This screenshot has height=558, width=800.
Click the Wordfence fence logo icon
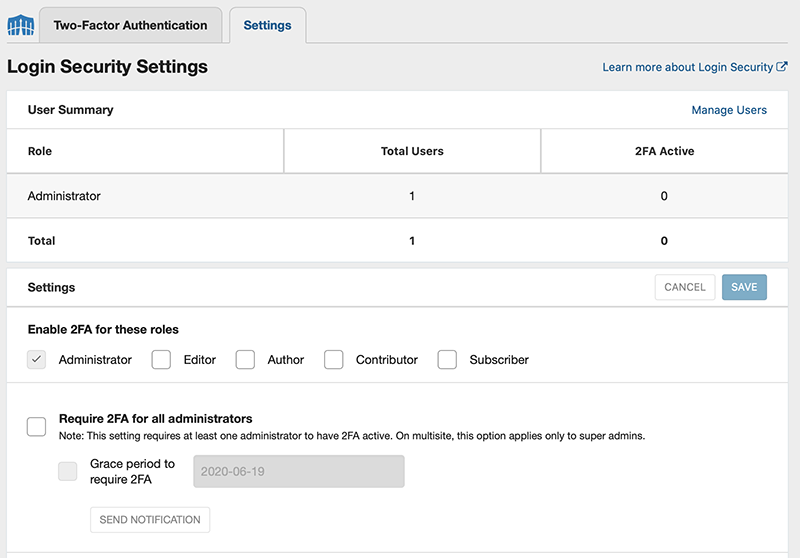(20, 25)
